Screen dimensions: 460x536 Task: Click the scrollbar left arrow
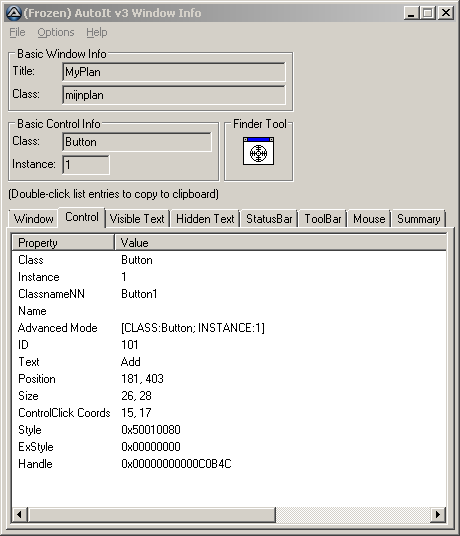(19, 514)
